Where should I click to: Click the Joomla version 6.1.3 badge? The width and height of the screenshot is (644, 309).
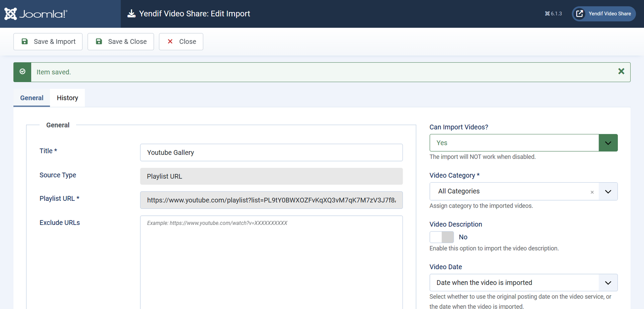pos(553,14)
